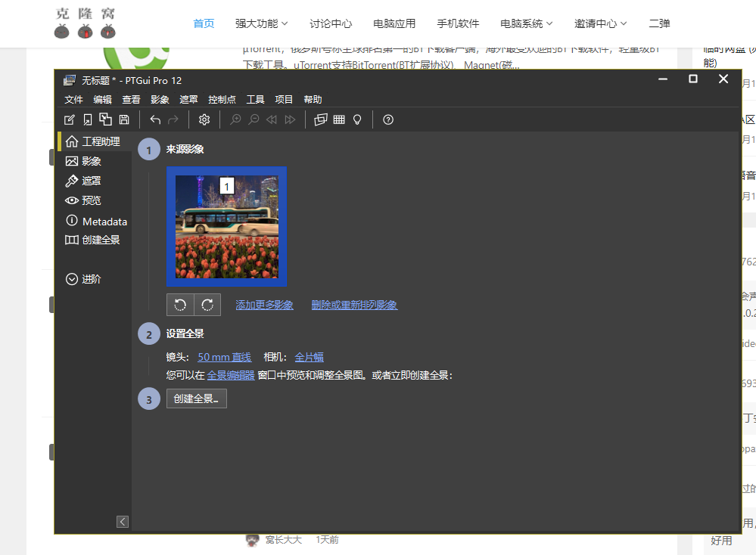Viewport: 756px width, 555px height.
Task: Click 首页 in the website navigation
Action: click(x=204, y=23)
